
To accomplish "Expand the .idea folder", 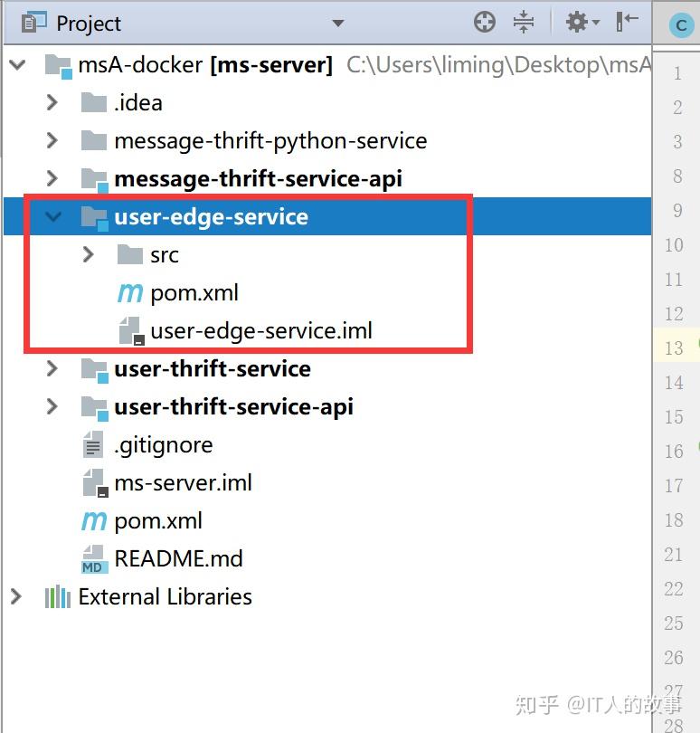I will click(52, 102).
